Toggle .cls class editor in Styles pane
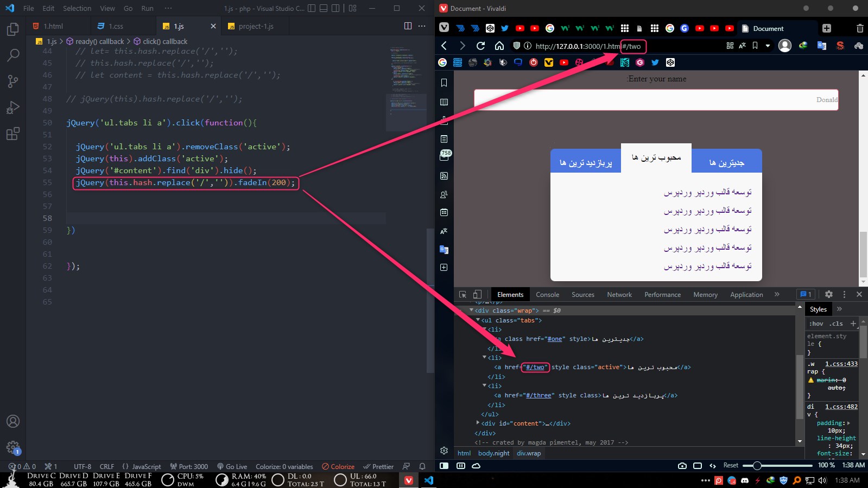The height and width of the screenshot is (488, 868). tap(836, 324)
